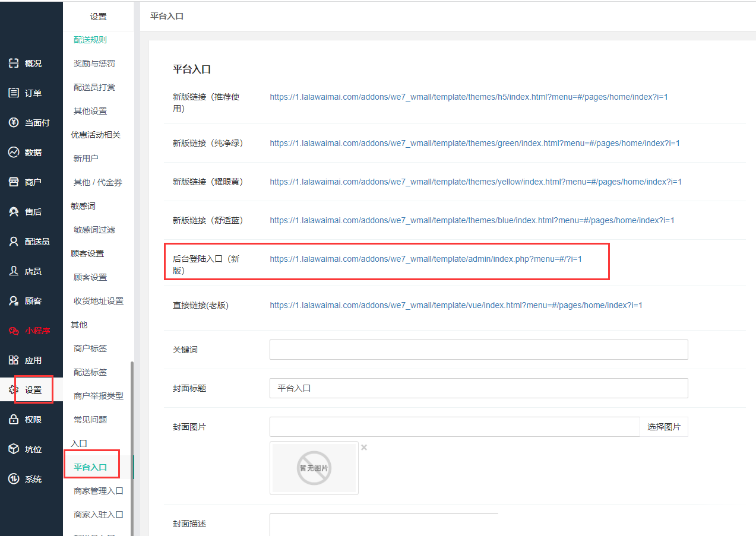Remove the cover image with the x icon
The width and height of the screenshot is (756, 536).
[x=364, y=448]
